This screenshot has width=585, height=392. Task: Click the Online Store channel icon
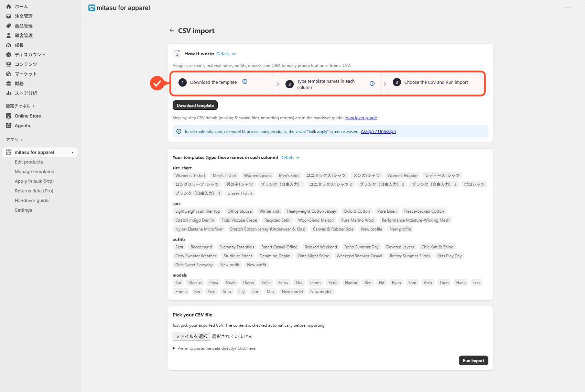(x=9, y=116)
